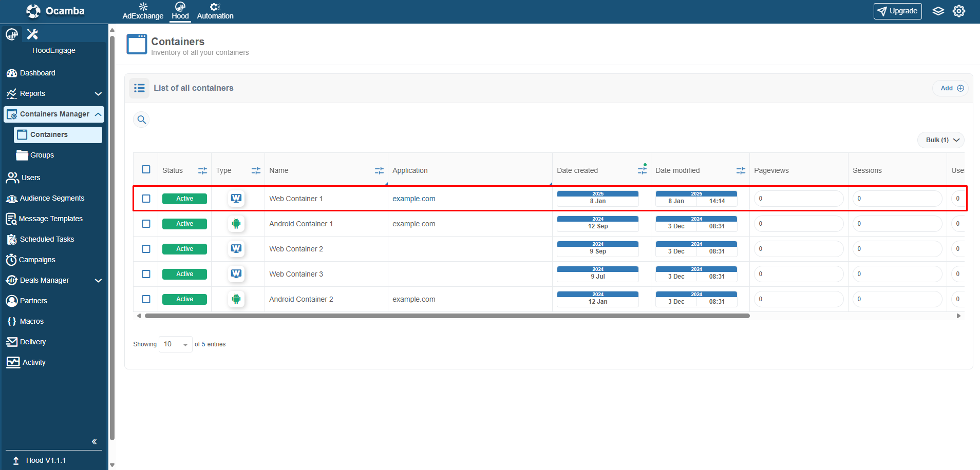This screenshot has width=980, height=470.
Task: Open Date modified column filter icon
Action: tap(741, 171)
